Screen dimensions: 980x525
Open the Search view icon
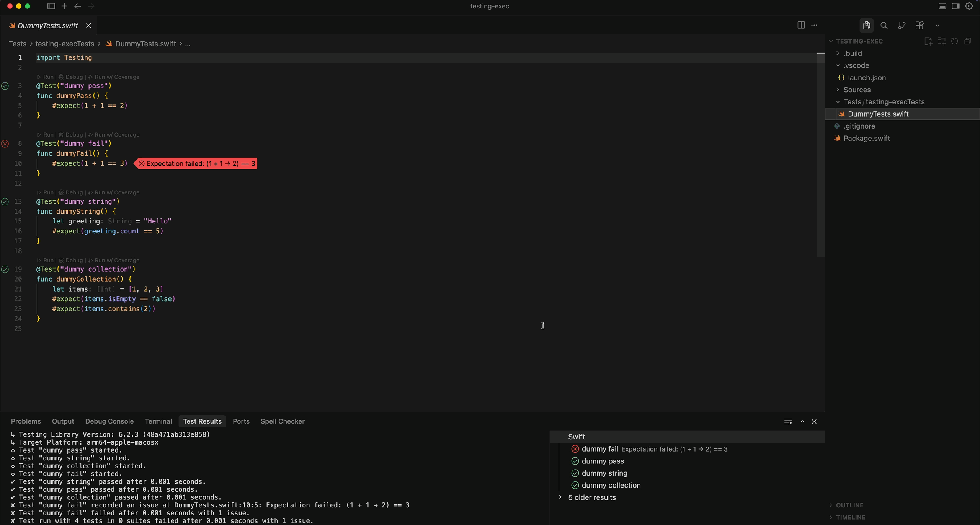(884, 25)
